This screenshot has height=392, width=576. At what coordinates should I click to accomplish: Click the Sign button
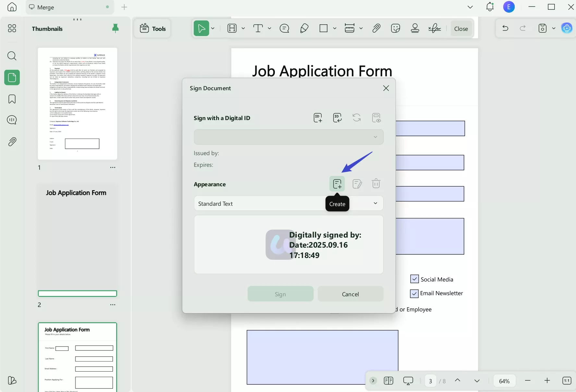[x=280, y=294]
